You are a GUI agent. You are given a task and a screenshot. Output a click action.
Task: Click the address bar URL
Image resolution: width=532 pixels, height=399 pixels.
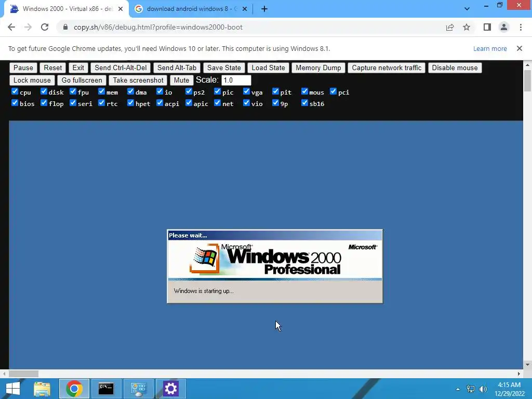[x=158, y=27]
